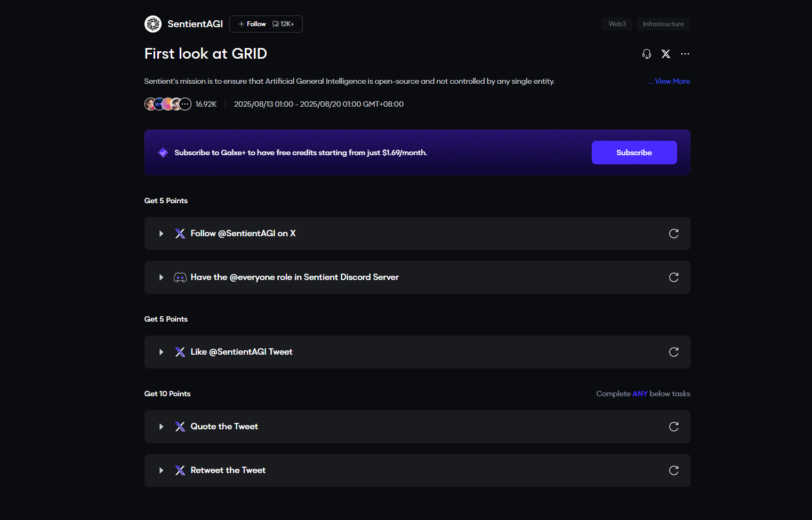This screenshot has width=812, height=520.
Task: Refresh the Discord role task verification
Action: (674, 277)
